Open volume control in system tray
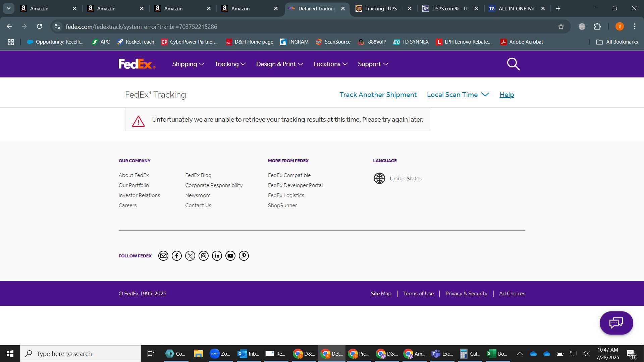Viewport: 644px width, 362px height. tap(586, 354)
